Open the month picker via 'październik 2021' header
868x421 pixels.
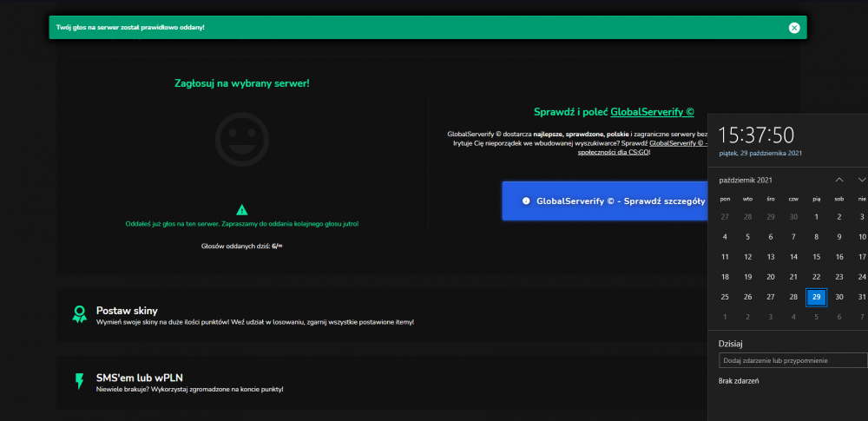pyautogui.click(x=746, y=180)
